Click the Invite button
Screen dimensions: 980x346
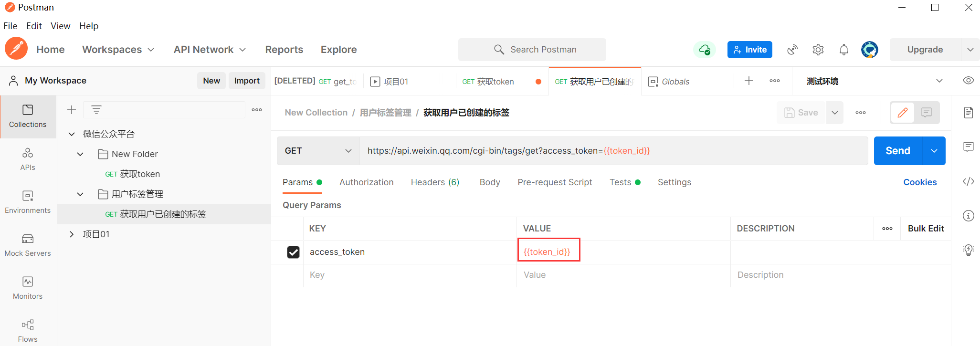pos(750,50)
